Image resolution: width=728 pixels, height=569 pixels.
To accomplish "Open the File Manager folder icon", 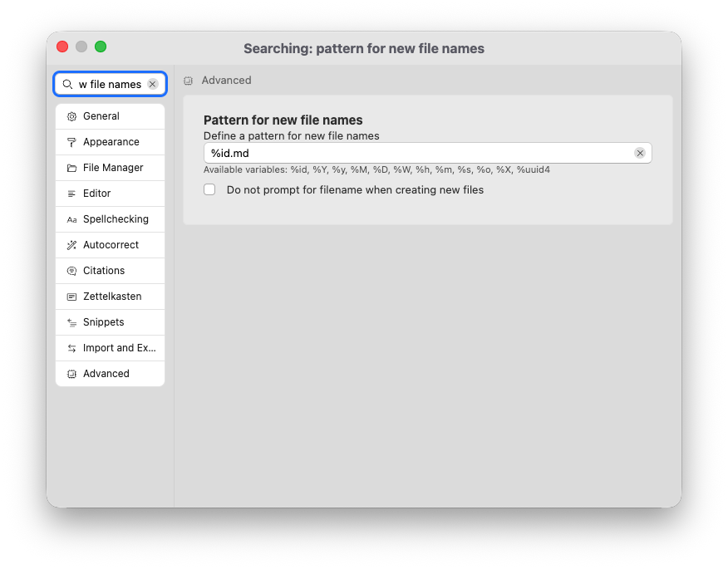I will coord(71,167).
